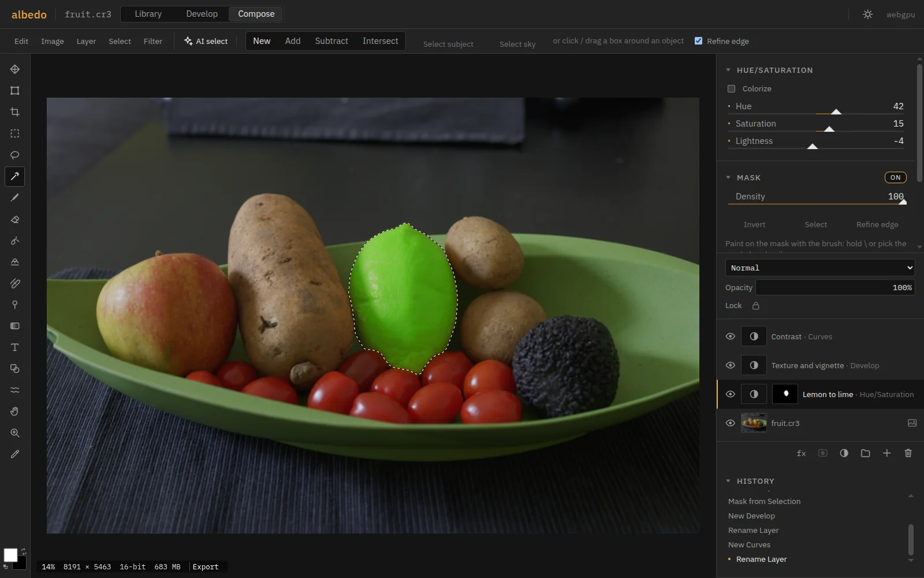924x578 pixels.
Task: Click Invert in the Mask section
Action: pos(754,224)
